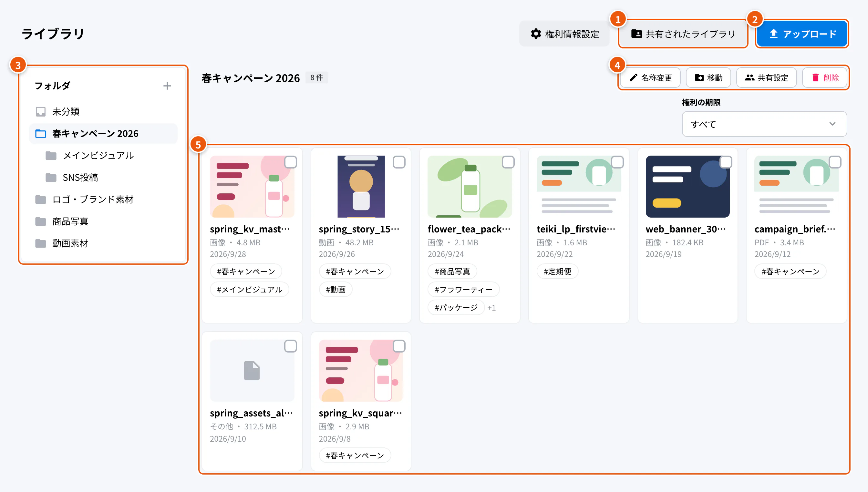Click the folder icon next to メインビジュアル
Screen dimensions: 868x492
point(51,155)
